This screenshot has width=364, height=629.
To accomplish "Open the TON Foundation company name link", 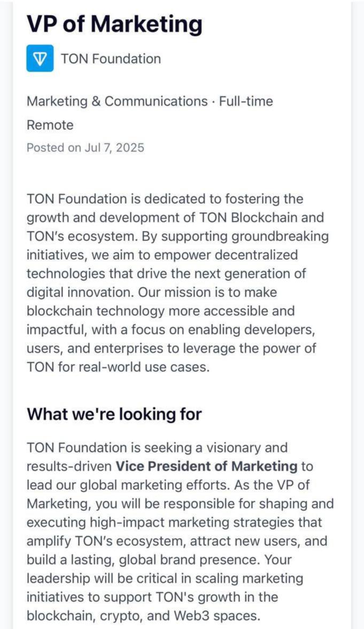I will 111,59.
